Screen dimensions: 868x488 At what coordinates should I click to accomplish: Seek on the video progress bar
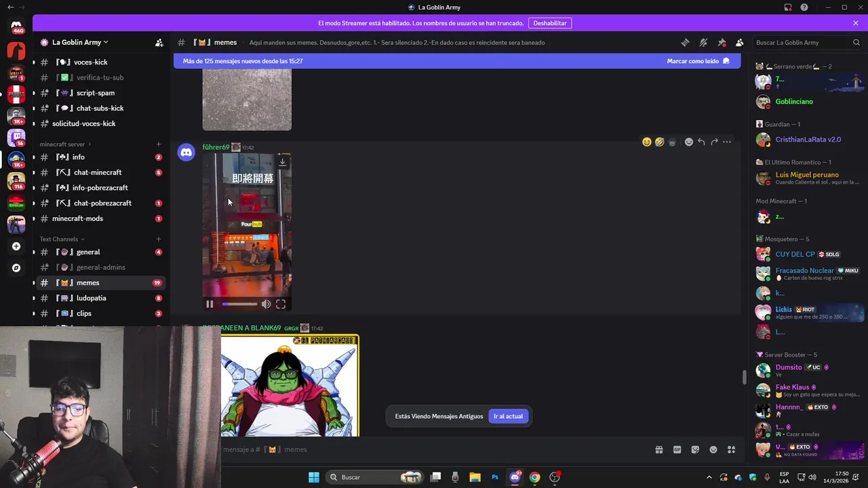click(x=239, y=304)
